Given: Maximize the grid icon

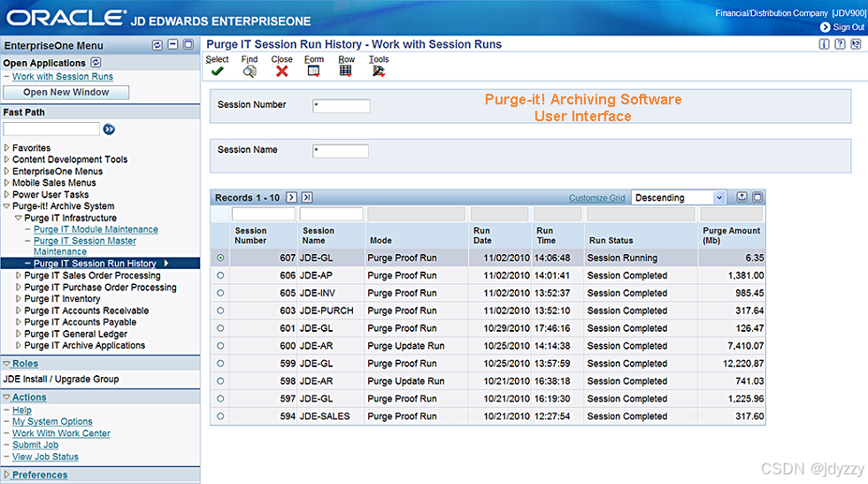Looking at the screenshot, I should point(757,197).
